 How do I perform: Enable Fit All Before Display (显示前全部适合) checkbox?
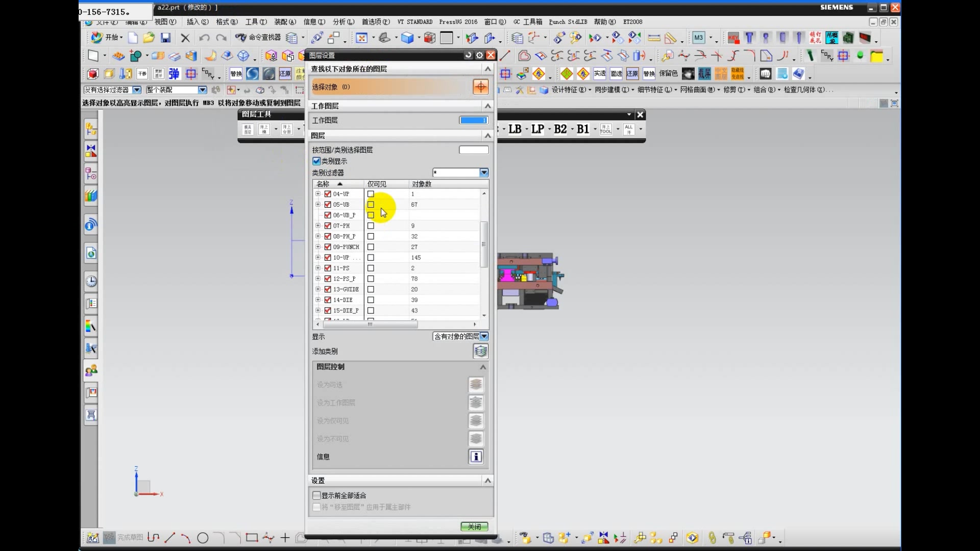316,495
